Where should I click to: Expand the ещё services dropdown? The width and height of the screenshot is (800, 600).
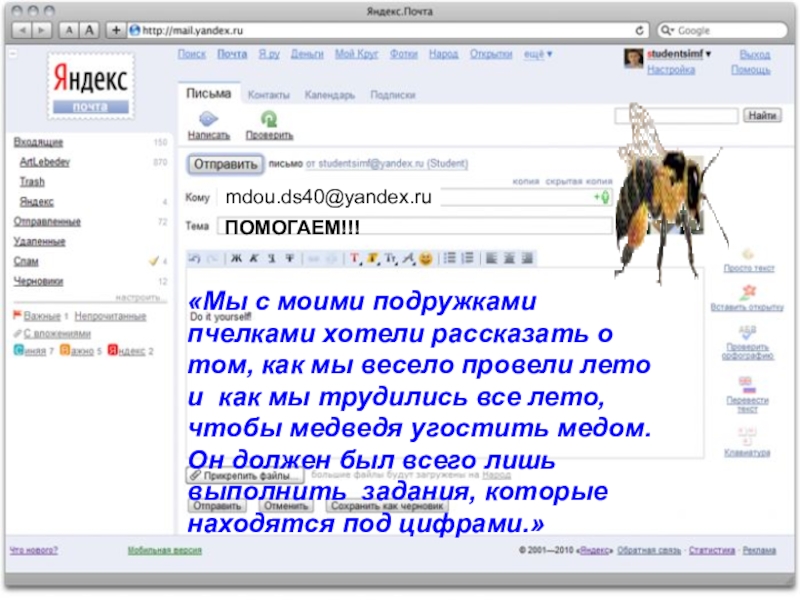coord(538,54)
